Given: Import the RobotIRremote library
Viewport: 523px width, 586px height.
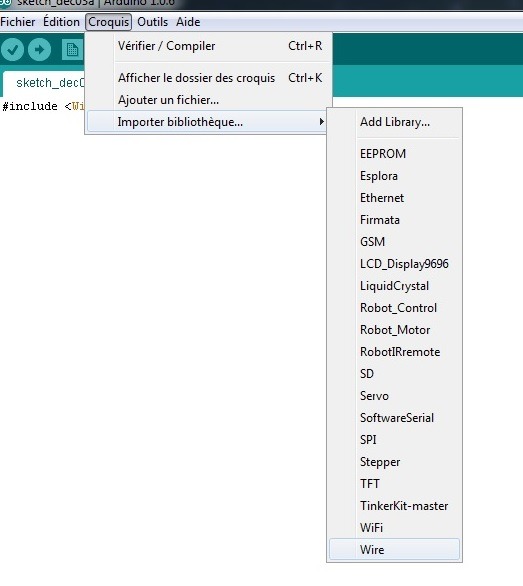Looking at the screenshot, I should pyautogui.click(x=394, y=352).
